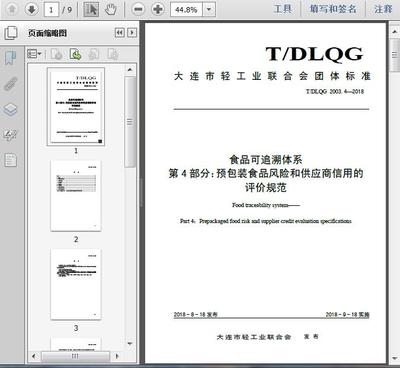The height and width of the screenshot is (368, 400).
Task: Open the Bookmarks panel icon in sidebar
Action: 10,58
